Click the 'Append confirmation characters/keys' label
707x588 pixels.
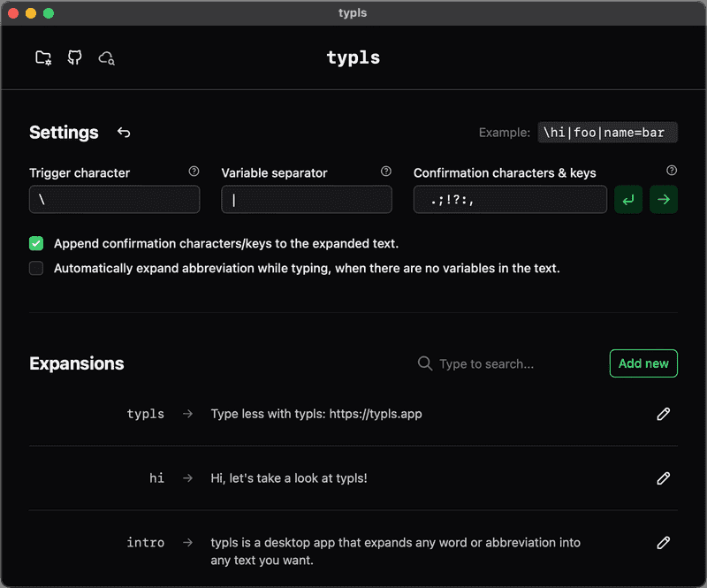pyautogui.click(x=226, y=243)
